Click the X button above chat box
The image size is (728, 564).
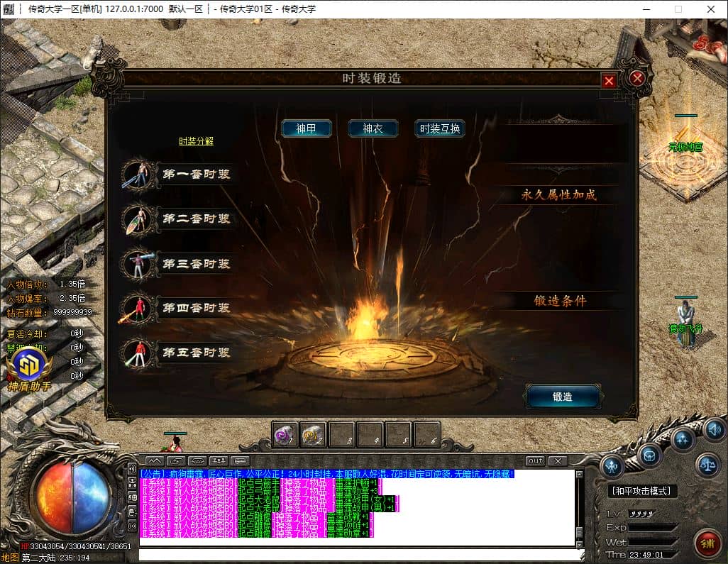[558, 461]
